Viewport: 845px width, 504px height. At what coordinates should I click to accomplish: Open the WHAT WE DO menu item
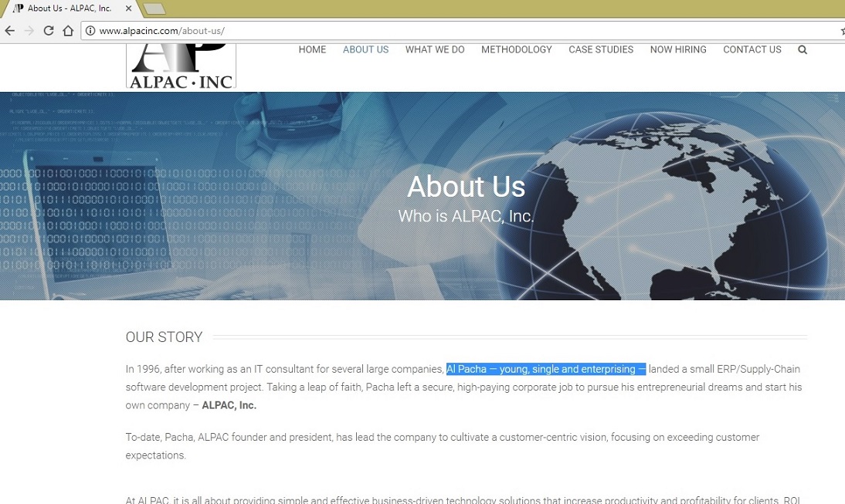click(x=435, y=49)
